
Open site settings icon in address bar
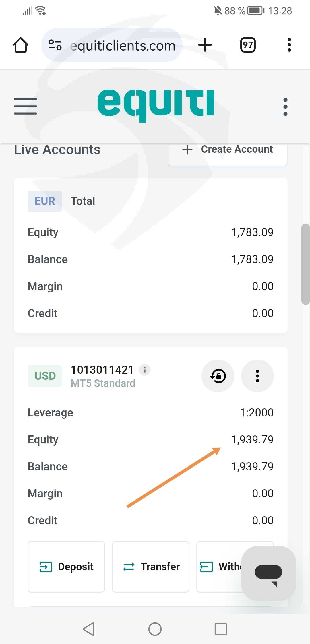pyautogui.click(x=55, y=45)
